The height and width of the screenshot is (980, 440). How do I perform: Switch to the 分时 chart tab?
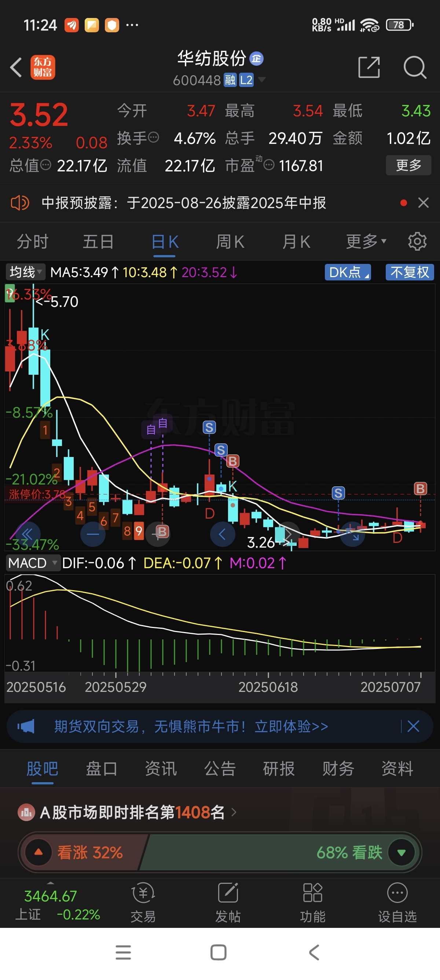tap(33, 242)
